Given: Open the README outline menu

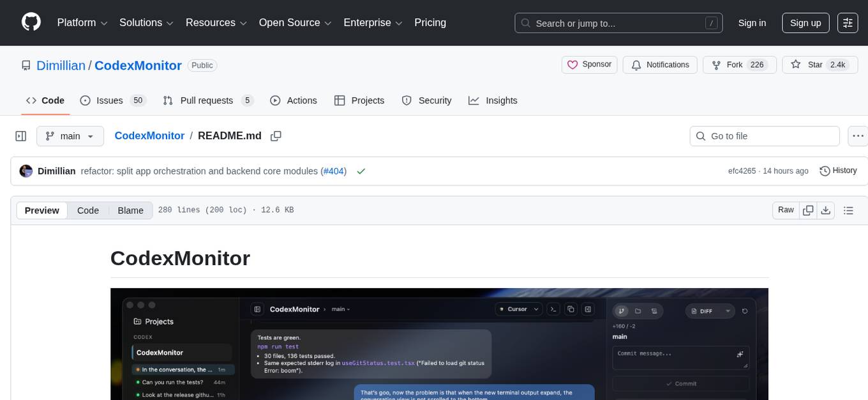Looking at the screenshot, I should pyautogui.click(x=849, y=210).
